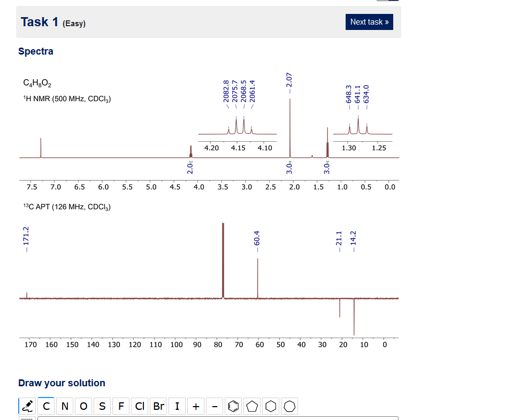Select the carbon atom button
The height and width of the screenshot is (420, 512).
pyautogui.click(x=46, y=406)
